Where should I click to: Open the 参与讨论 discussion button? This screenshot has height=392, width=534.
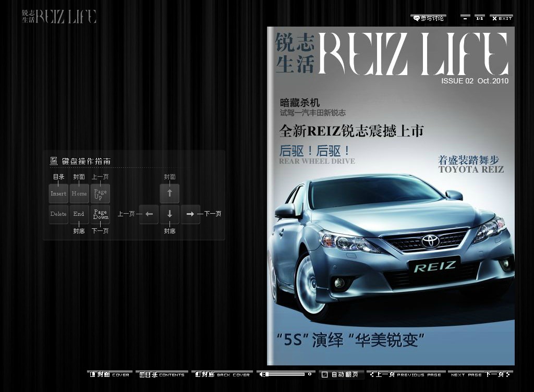point(429,18)
